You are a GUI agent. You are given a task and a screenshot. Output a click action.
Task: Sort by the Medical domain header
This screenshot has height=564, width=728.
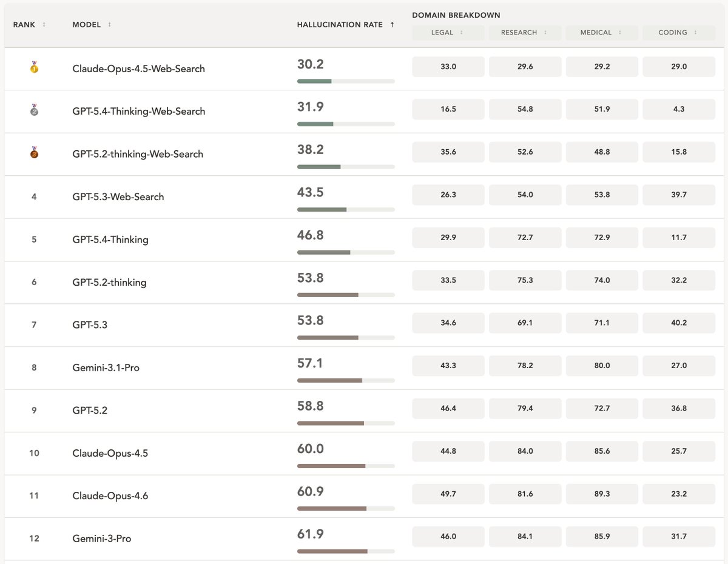(602, 33)
